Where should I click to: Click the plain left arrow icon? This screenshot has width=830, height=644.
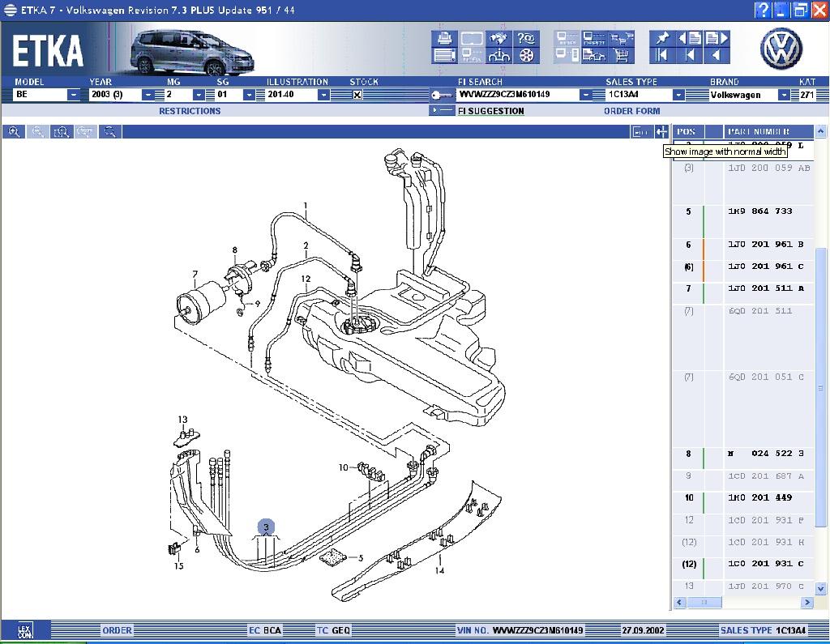tap(717, 56)
